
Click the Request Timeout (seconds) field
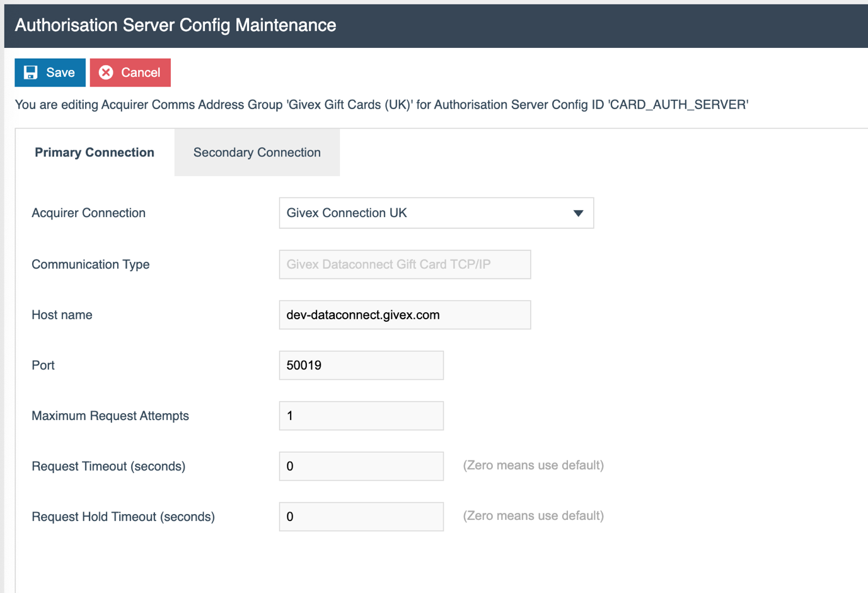tap(361, 466)
